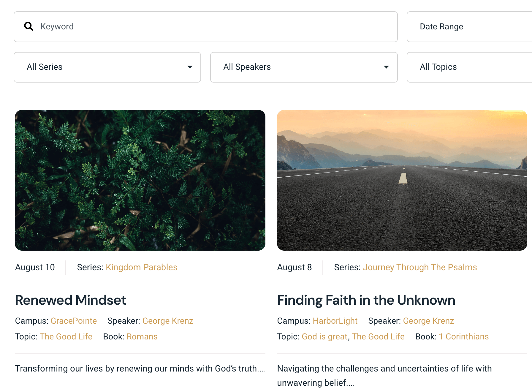Expand the All Speakers dropdown
532x392 pixels.
(304, 67)
